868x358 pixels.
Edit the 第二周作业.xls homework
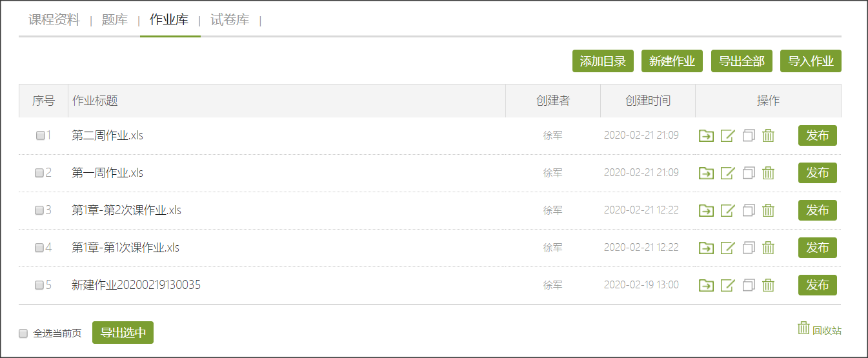727,135
